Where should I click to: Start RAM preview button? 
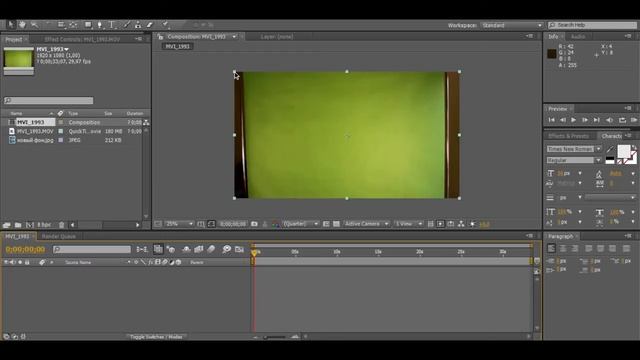[x=634, y=120]
